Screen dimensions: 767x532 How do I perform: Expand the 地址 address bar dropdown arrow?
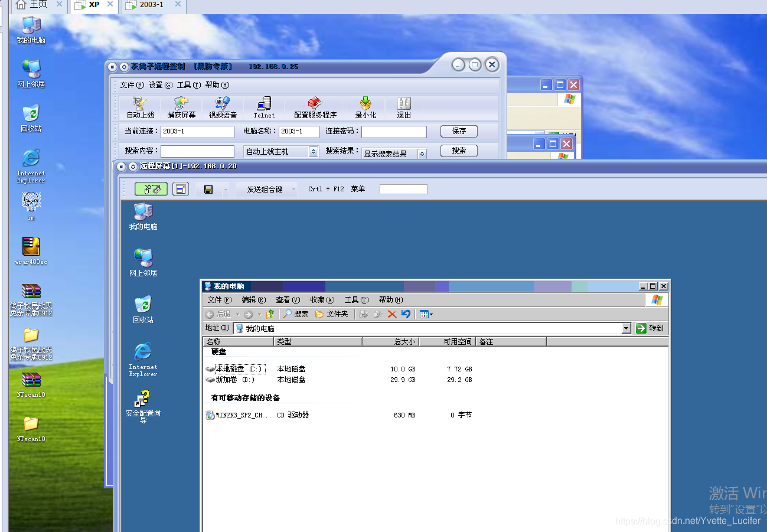(626, 328)
